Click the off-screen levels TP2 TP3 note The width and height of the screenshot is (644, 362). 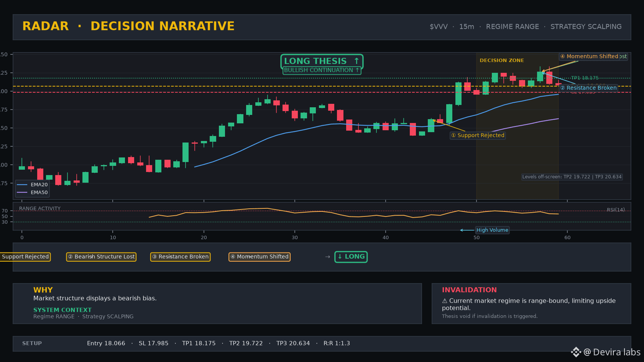click(x=572, y=177)
